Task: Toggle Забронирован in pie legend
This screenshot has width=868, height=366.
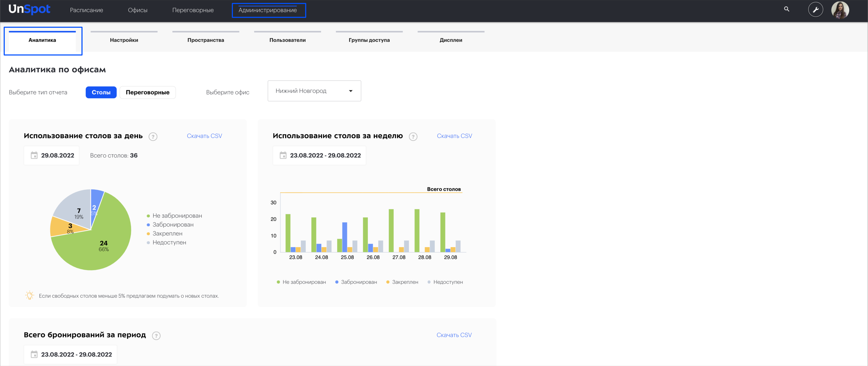Action: pos(170,225)
